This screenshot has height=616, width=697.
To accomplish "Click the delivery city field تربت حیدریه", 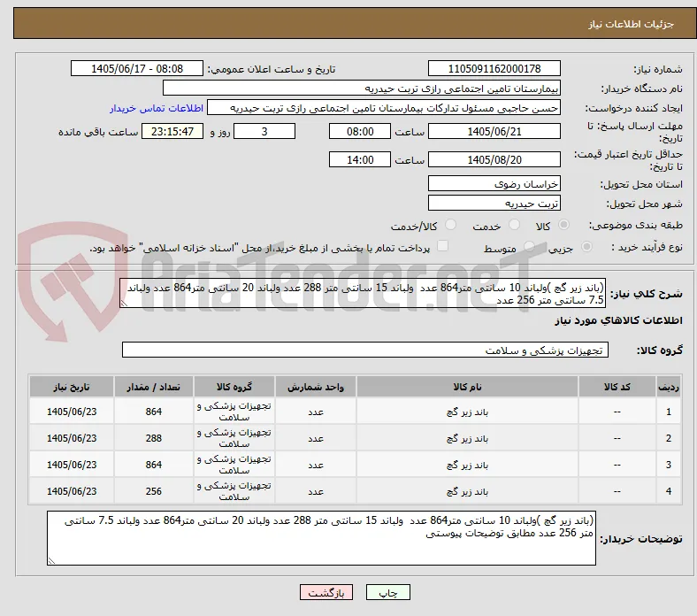I will tap(494, 204).
